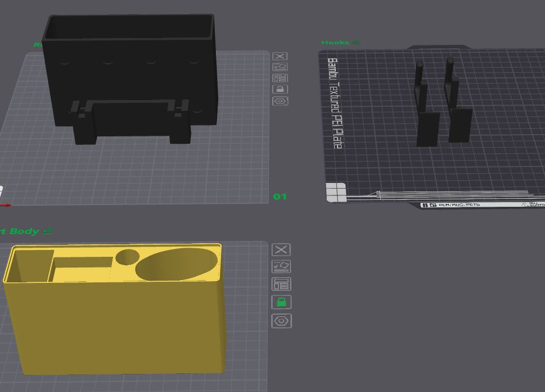
Task: Click the Bambu Textured PEI Plate label
Action: [x=335, y=103]
